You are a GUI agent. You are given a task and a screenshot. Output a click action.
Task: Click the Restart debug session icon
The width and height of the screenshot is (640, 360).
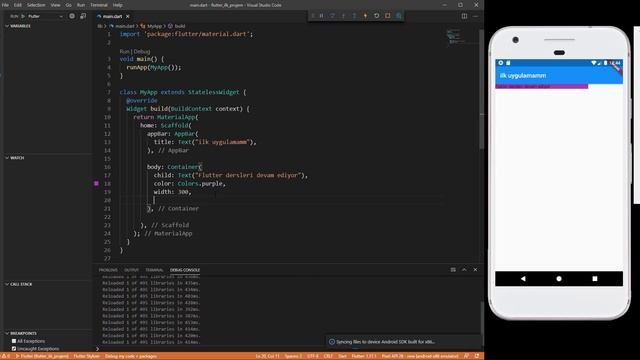tap(376, 16)
